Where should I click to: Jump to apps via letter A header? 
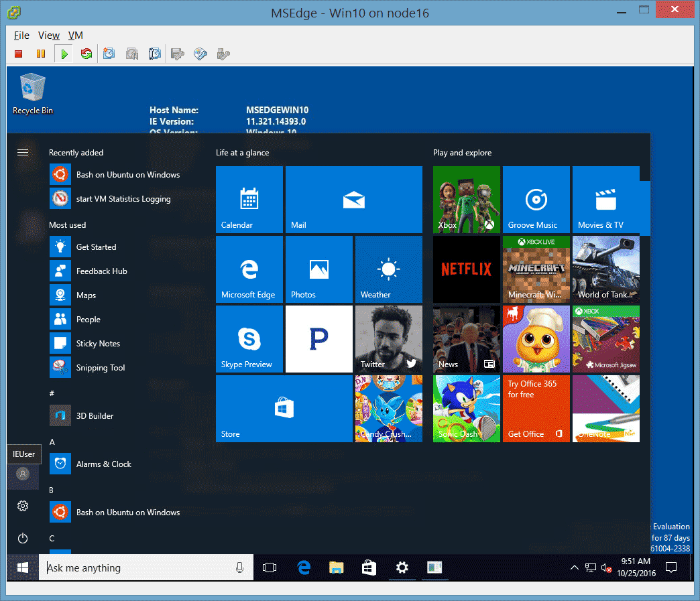point(52,442)
